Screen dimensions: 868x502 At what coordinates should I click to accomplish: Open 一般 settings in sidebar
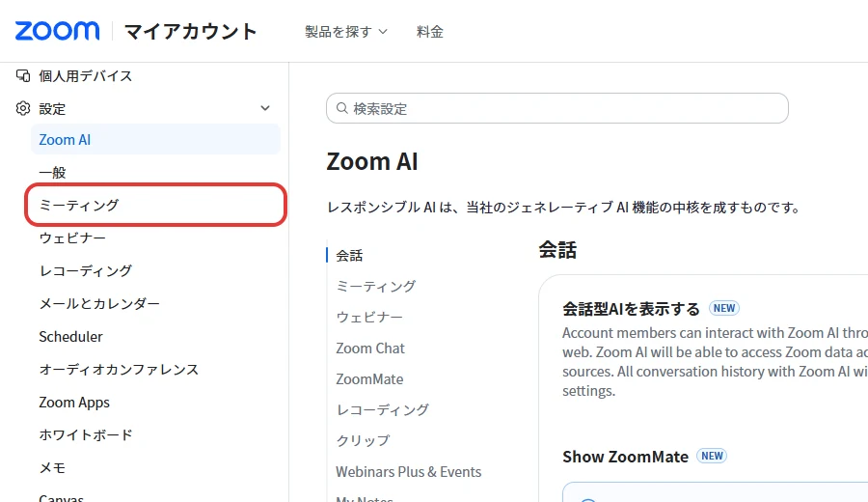tap(53, 172)
